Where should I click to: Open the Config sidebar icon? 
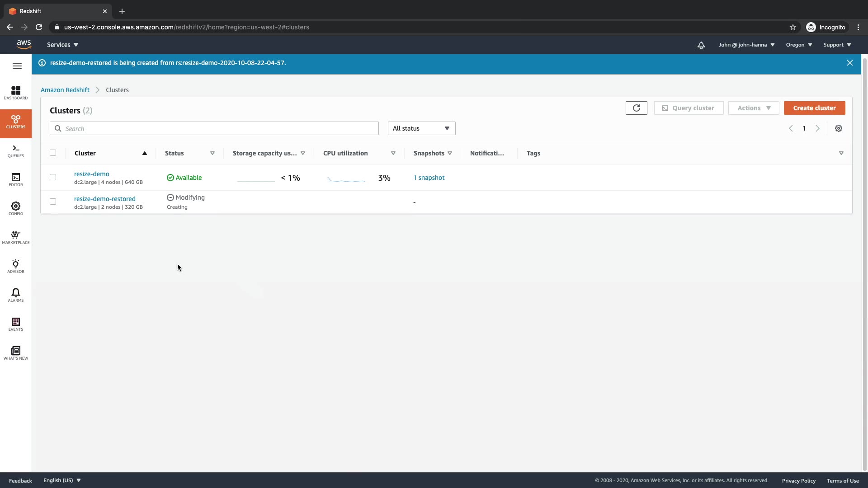coord(16,208)
